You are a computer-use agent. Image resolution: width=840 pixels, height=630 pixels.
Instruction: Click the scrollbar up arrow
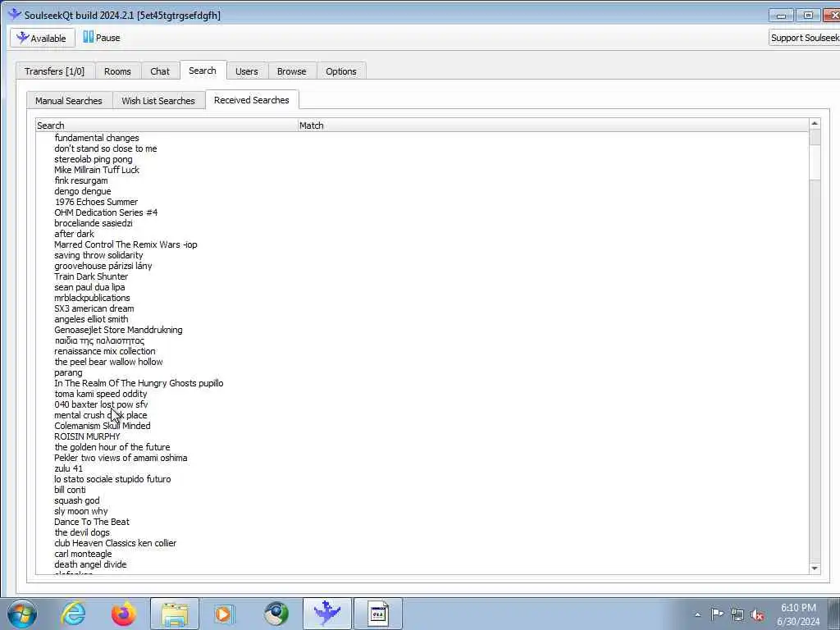(815, 124)
